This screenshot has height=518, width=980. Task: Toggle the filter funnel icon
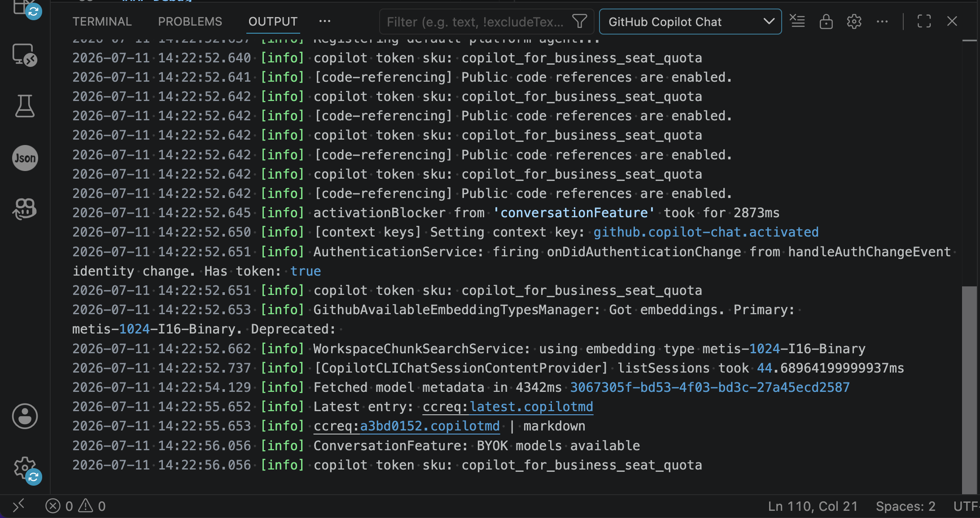pos(580,21)
